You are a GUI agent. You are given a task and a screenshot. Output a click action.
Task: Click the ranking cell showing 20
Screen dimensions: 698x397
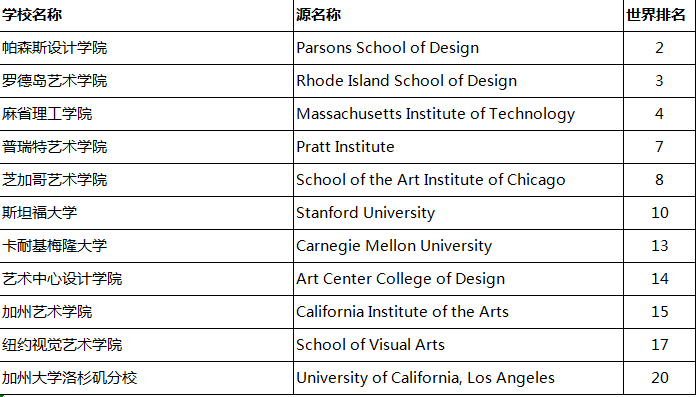point(659,378)
